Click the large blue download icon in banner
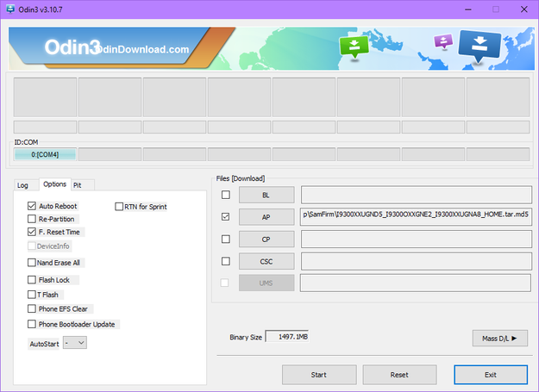Screen dimensions: 539x392 click(x=479, y=47)
